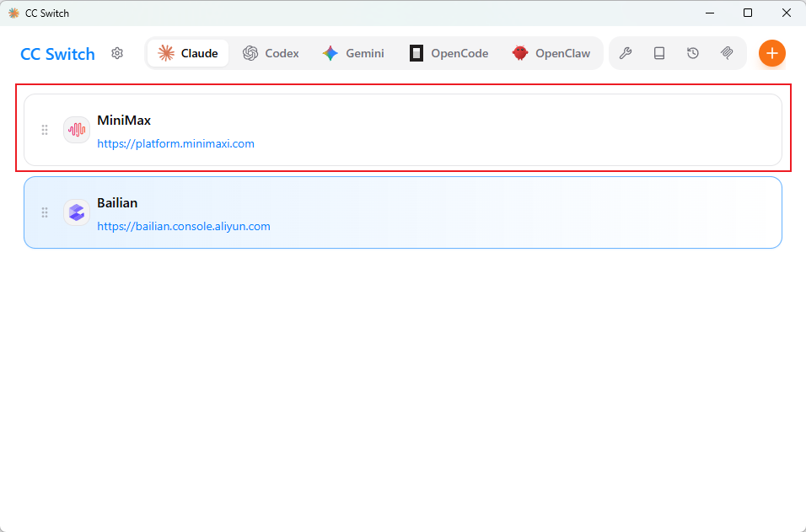Minimize the CC Switch window
The width and height of the screenshot is (806, 532).
tap(711, 13)
